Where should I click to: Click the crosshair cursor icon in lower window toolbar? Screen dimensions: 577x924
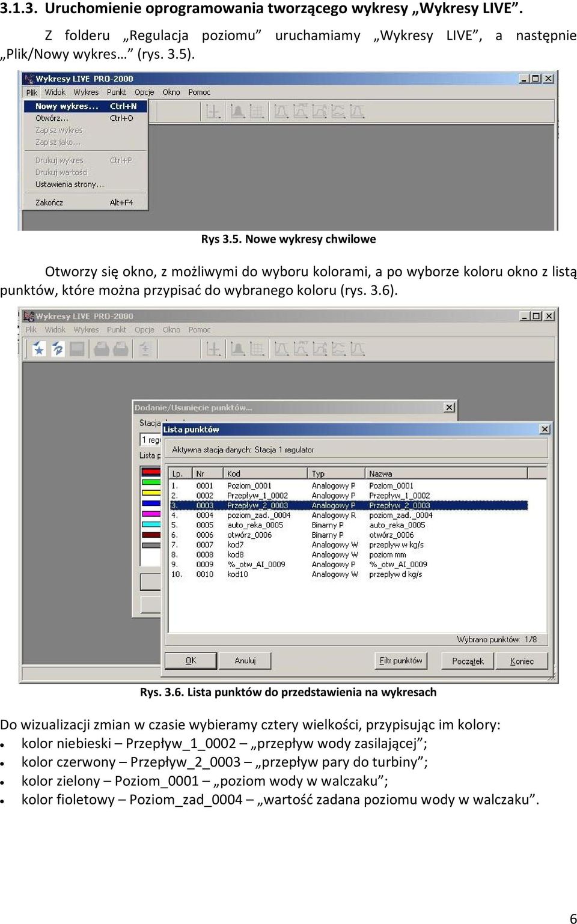click(213, 348)
